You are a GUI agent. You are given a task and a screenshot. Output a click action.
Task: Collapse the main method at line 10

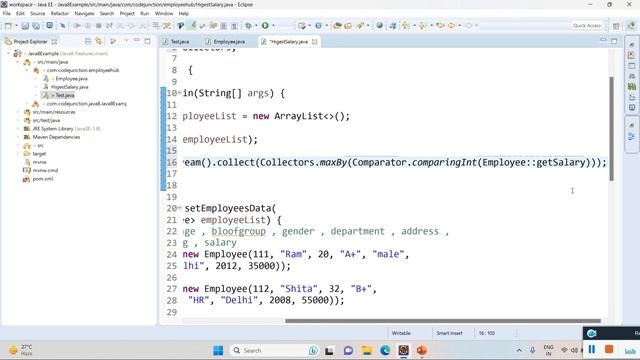[x=180, y=93]
